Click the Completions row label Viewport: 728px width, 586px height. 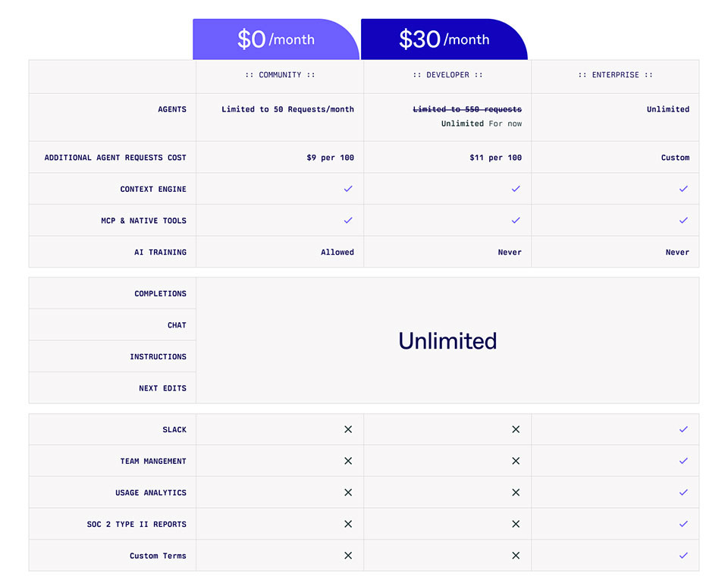(x=160, y=293)
